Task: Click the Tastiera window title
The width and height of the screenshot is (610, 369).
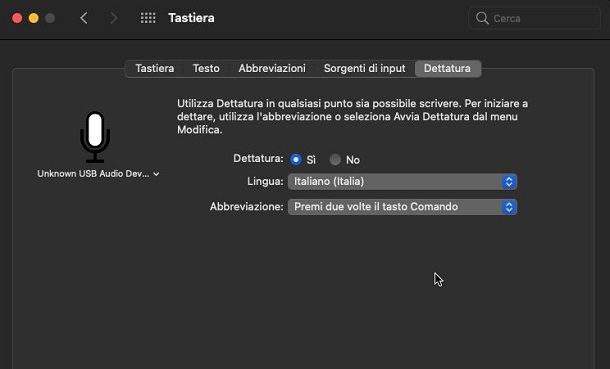Action: point(191,18)
